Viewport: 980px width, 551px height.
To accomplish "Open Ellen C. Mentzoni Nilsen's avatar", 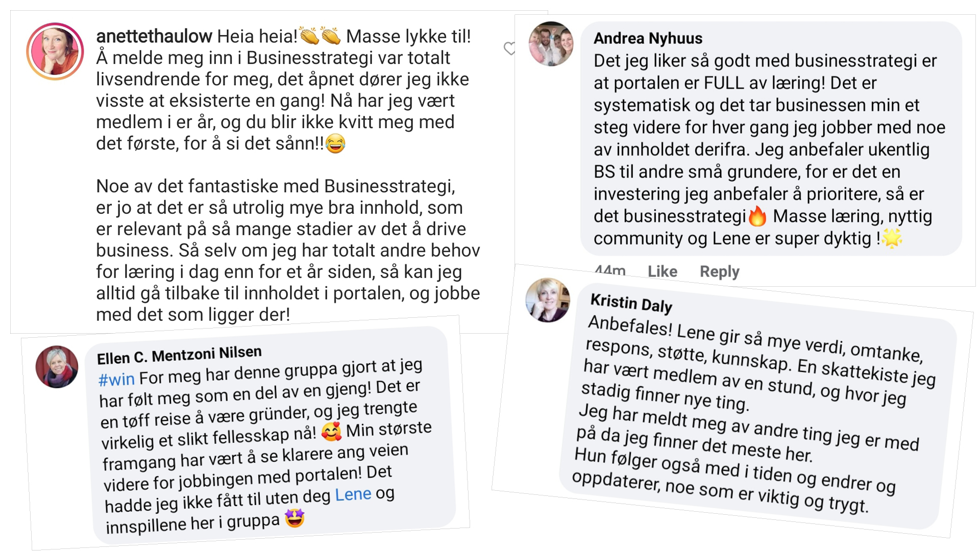I will 57,367.
